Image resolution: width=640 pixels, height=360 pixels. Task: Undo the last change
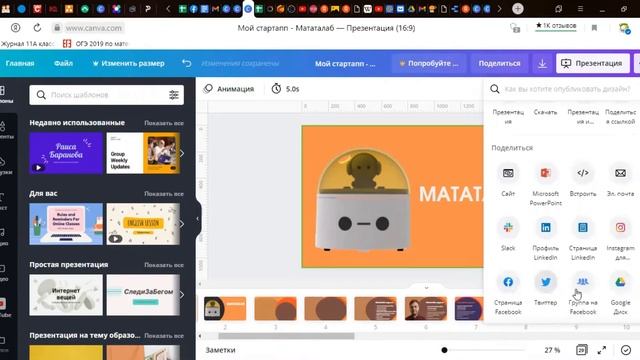click(187, 63)
